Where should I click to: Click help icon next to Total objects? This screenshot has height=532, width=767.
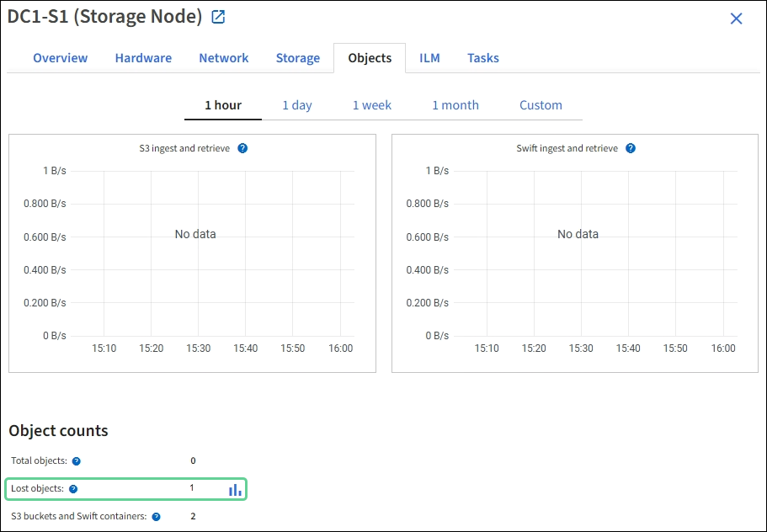coord(77,461)
